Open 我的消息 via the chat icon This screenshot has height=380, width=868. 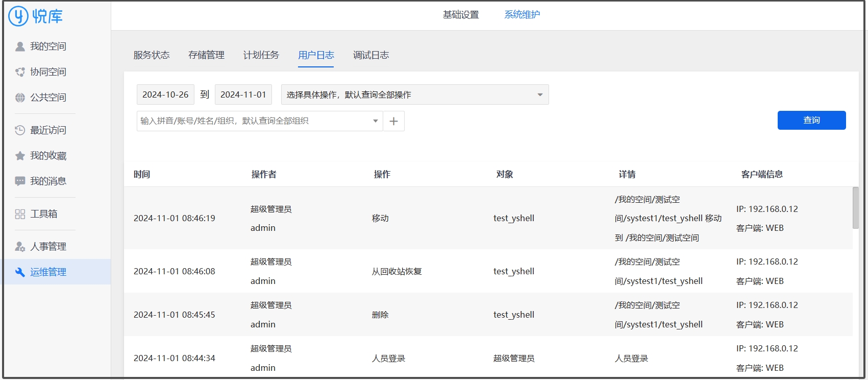[x=20, y=181]
